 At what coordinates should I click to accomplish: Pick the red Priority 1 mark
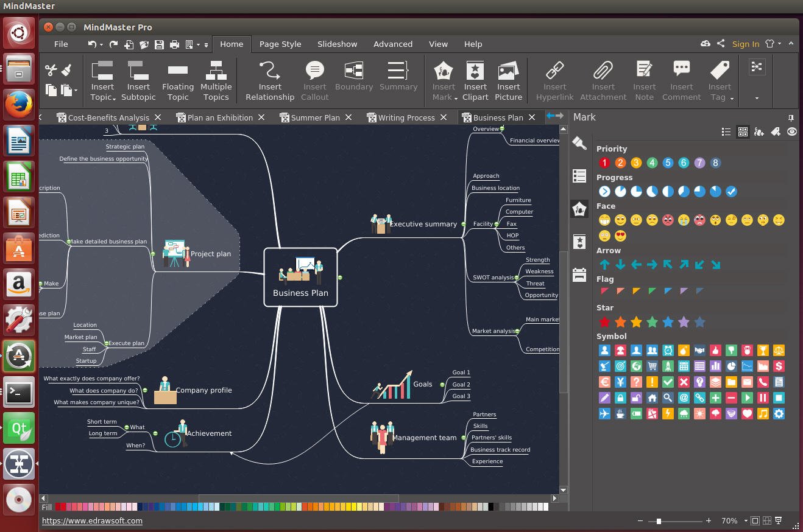604,163
